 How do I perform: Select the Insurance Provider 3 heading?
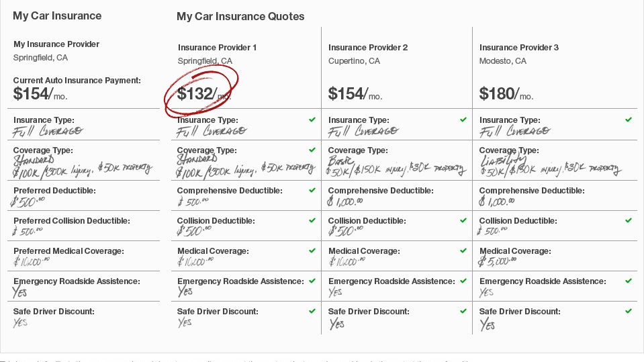[x=519, y=47]
